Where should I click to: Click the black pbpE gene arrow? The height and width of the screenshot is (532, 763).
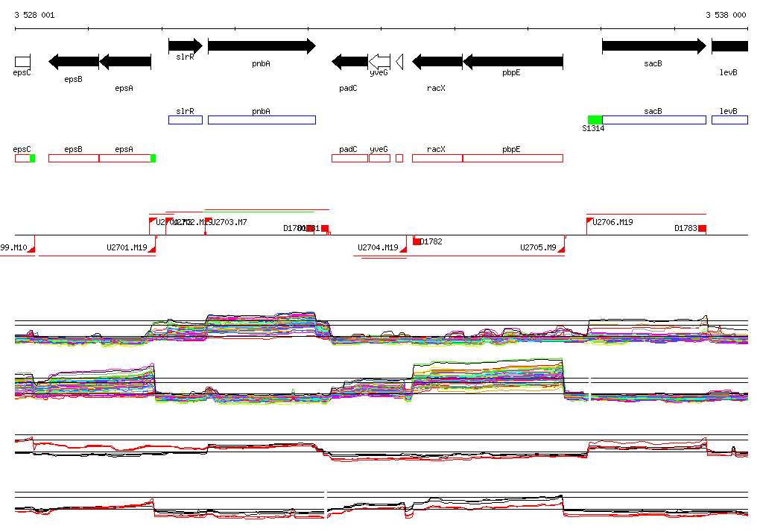click(x=513, y=62)
